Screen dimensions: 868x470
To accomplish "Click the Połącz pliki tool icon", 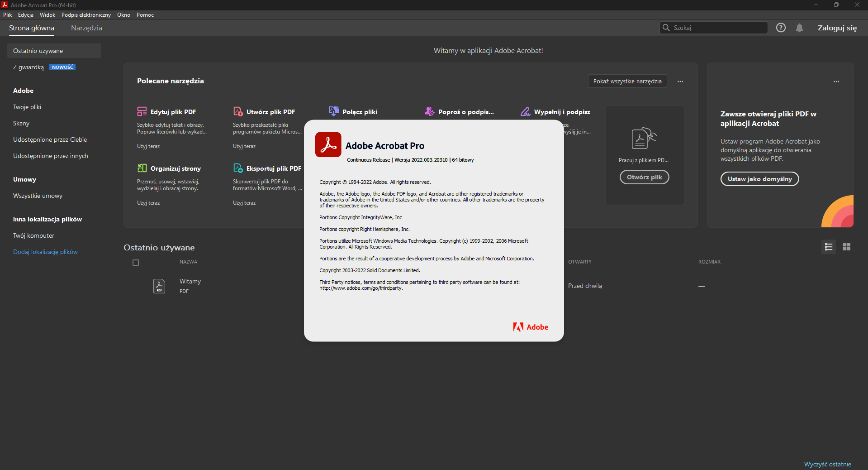I will [334, 111].
